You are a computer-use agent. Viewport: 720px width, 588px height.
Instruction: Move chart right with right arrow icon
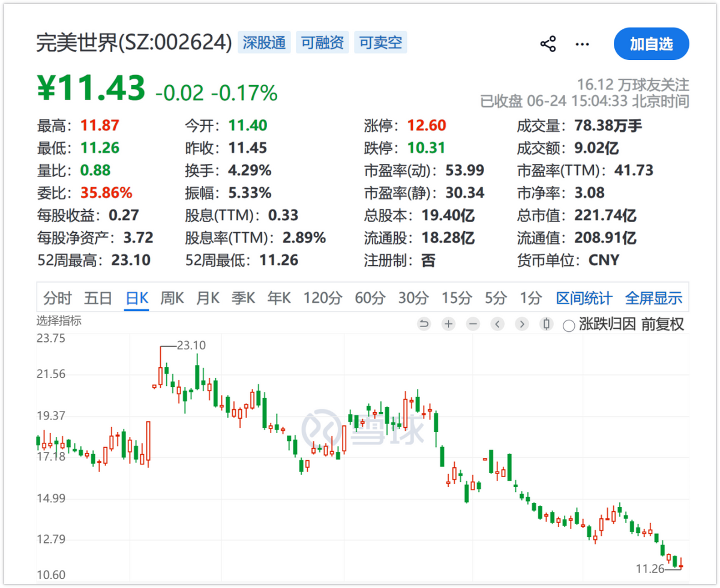tap(522, 324)
